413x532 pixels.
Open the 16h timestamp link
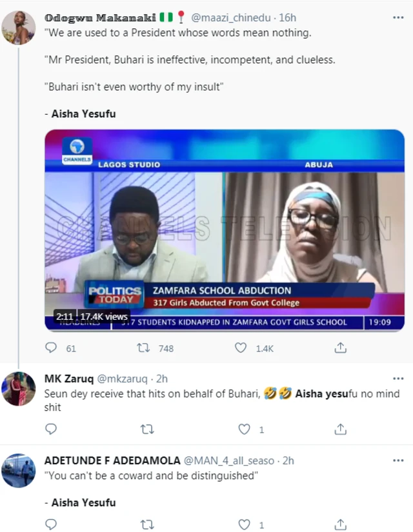pyautogui.click(x=288, y=17)
